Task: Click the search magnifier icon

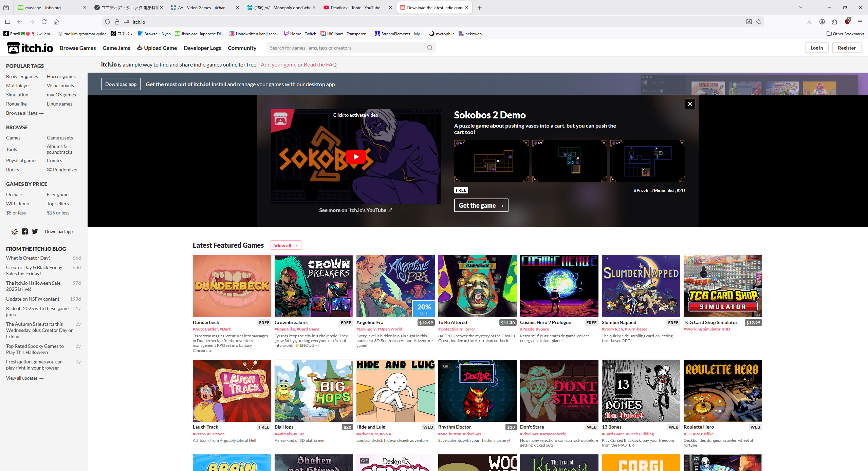Action: click(429, 48)
